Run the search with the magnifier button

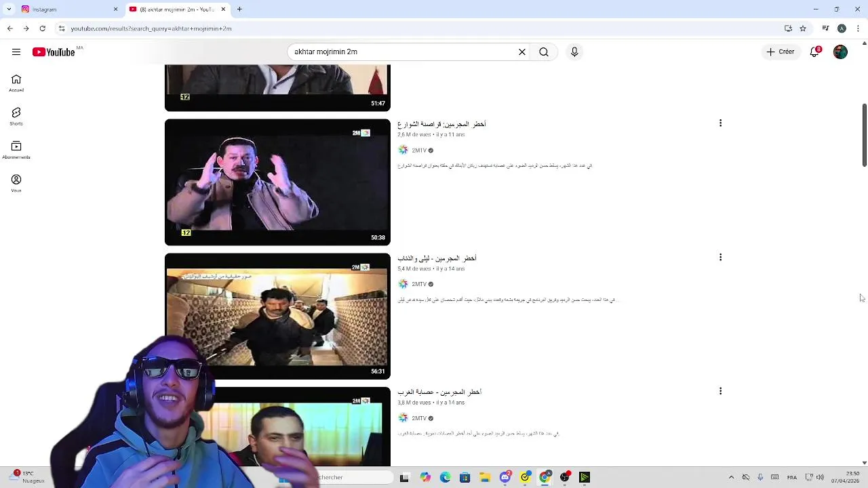point(544,52)
